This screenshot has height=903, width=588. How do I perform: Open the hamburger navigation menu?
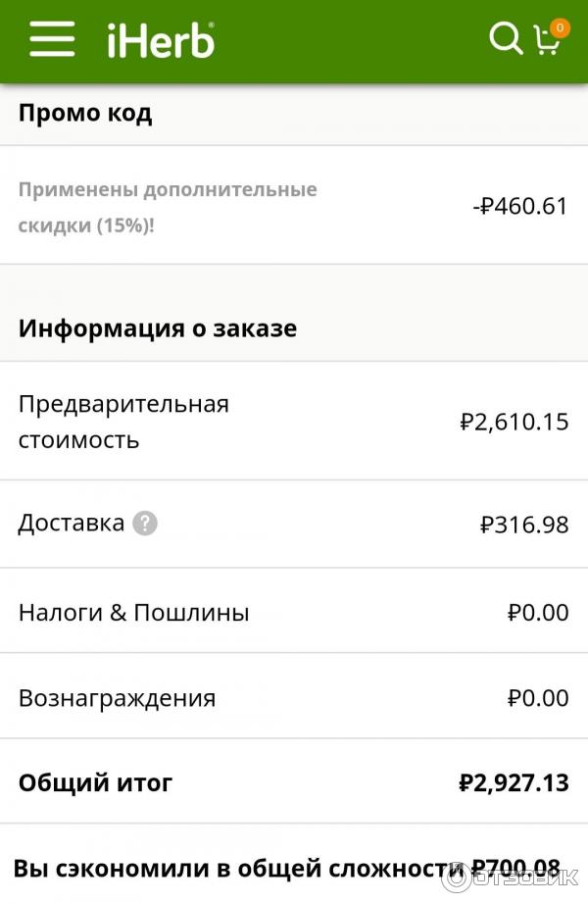click(x=52, y=40)
